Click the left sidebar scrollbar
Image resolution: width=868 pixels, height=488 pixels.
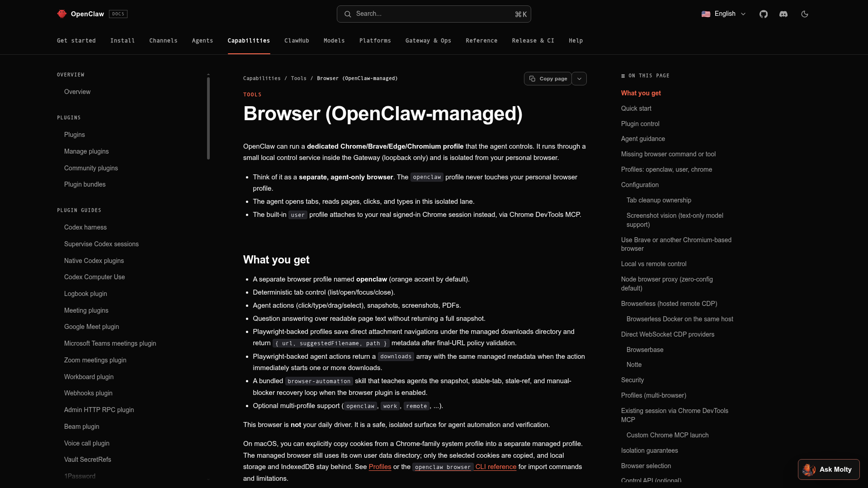coord(208,118)
